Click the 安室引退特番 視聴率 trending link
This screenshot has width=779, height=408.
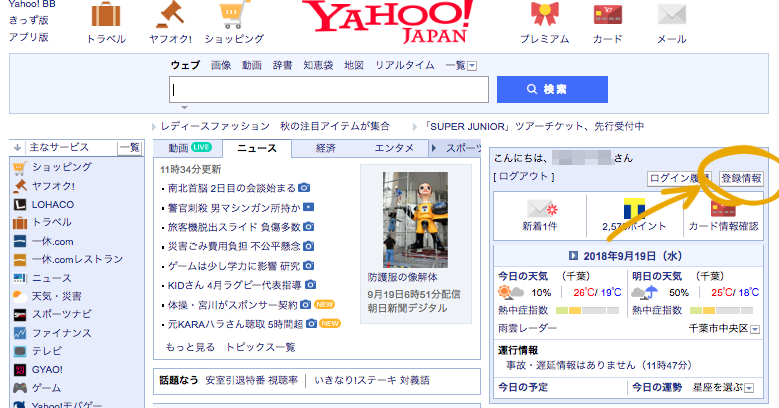(251, 380)
